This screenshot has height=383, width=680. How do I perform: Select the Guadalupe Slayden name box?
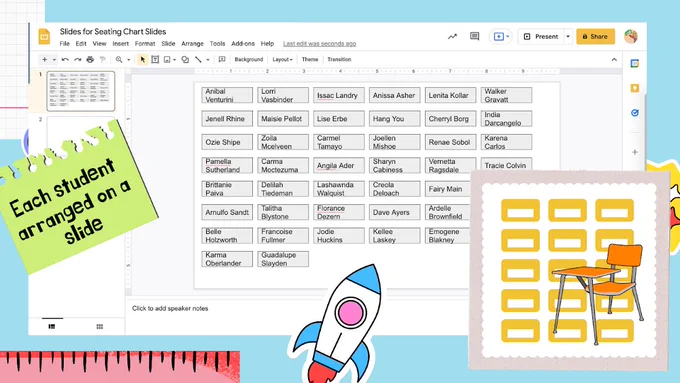pyautogui.click(x=283, y=259)
